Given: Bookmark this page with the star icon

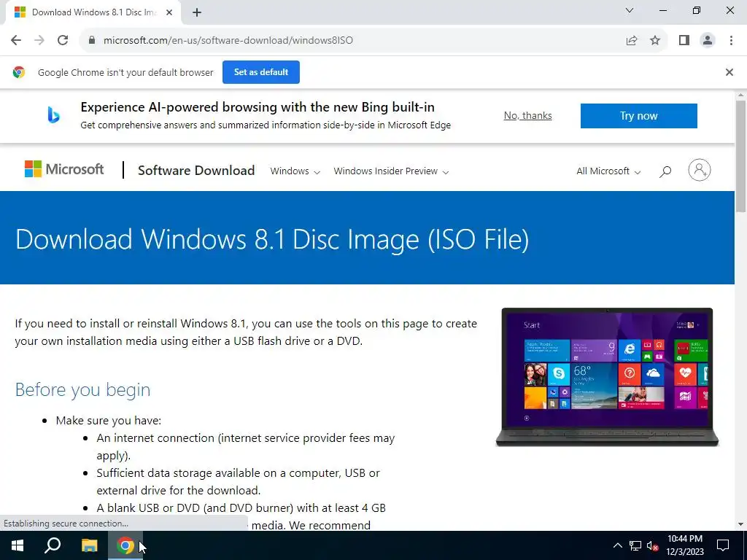Looking at the screenshot, I should (655, 40).
